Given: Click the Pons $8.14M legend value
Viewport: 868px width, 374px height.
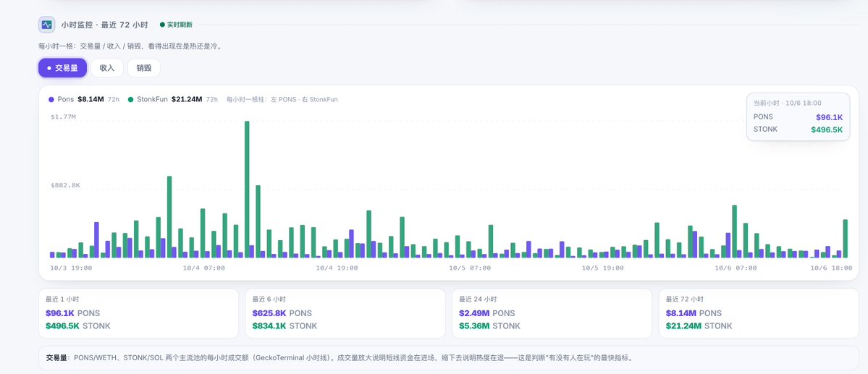Looking at the screenshot, I should pyautogui.click(x=90, y=100).
